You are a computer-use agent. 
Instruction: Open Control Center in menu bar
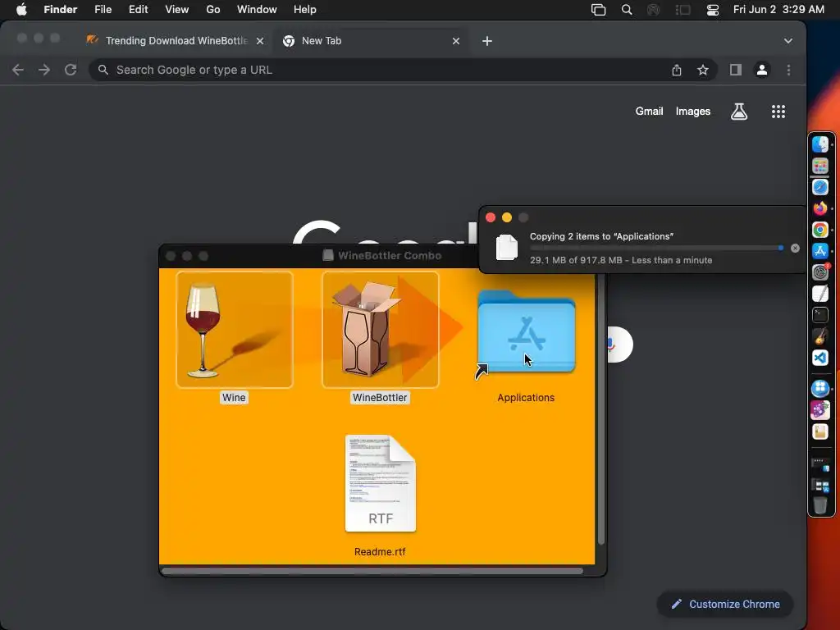pos(713,10)
